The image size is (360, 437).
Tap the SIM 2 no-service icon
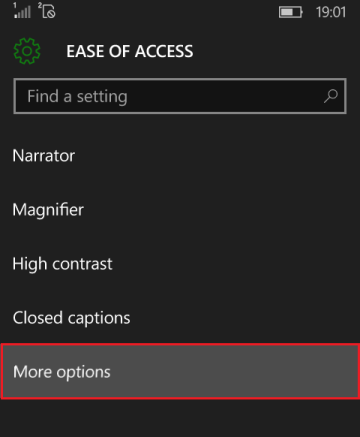[x=47, y=11]
